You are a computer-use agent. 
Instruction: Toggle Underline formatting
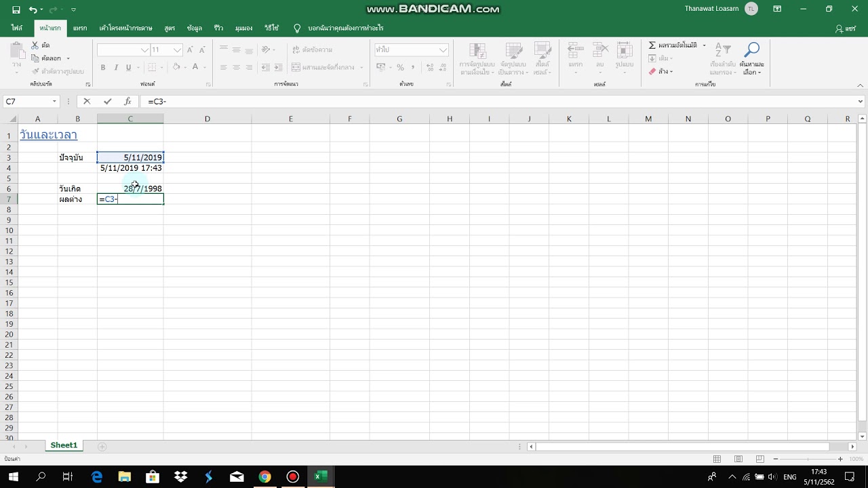[128, 67]
